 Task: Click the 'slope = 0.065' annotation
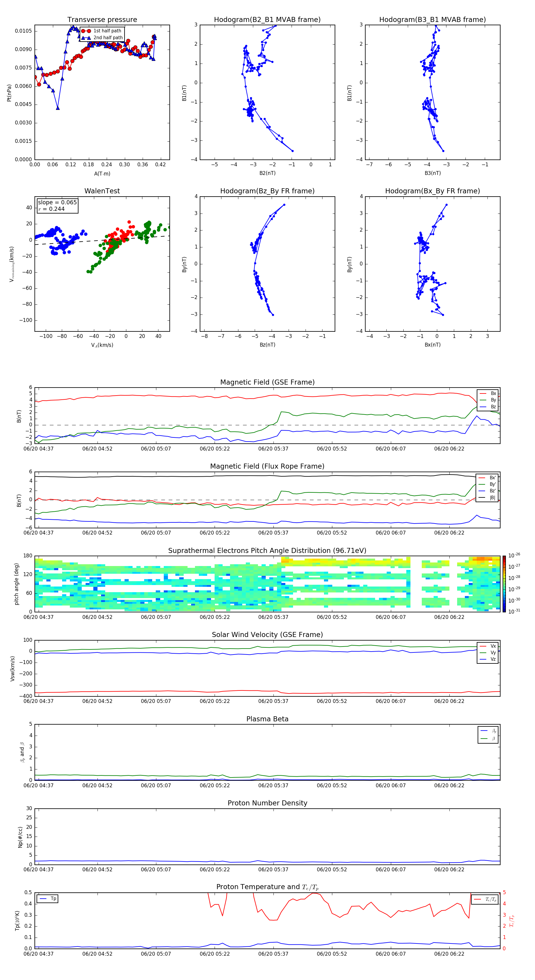[x=57, y=203]
